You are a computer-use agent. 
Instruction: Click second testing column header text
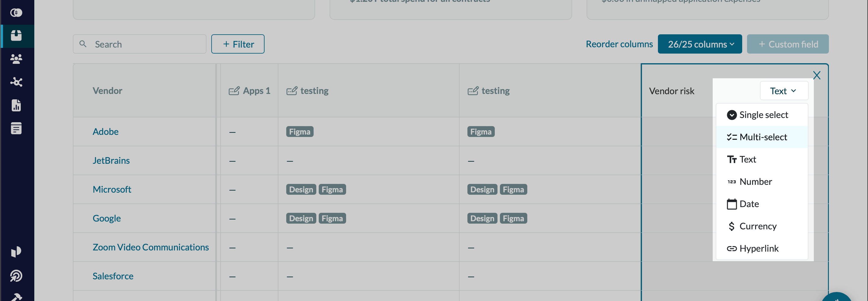[495, 90]
